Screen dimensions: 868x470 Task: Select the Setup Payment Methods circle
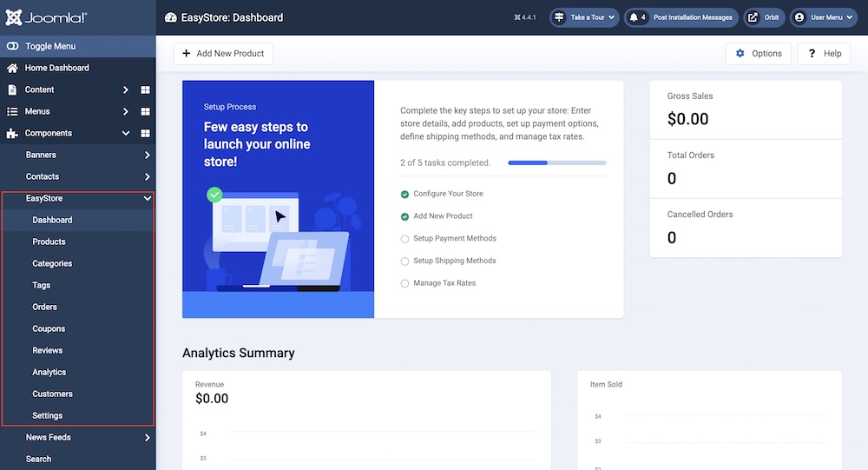(x=404, y=239)
